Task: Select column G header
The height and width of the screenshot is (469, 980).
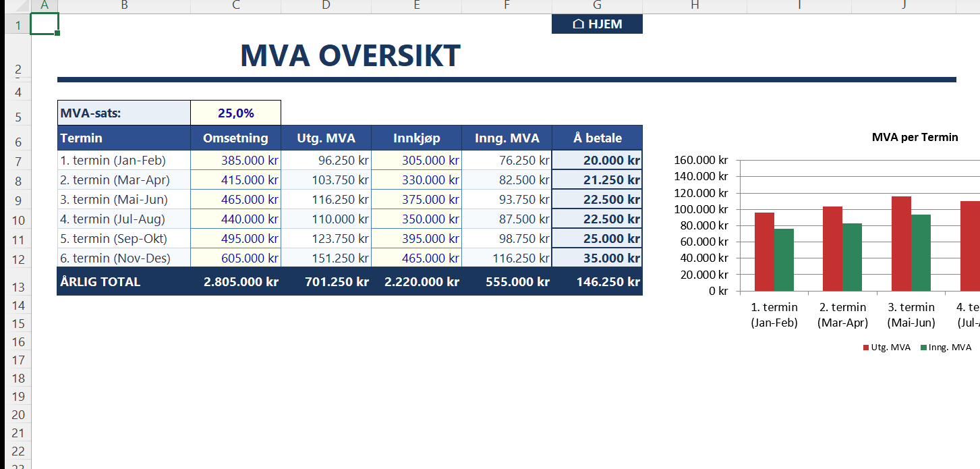Action: 597,6
